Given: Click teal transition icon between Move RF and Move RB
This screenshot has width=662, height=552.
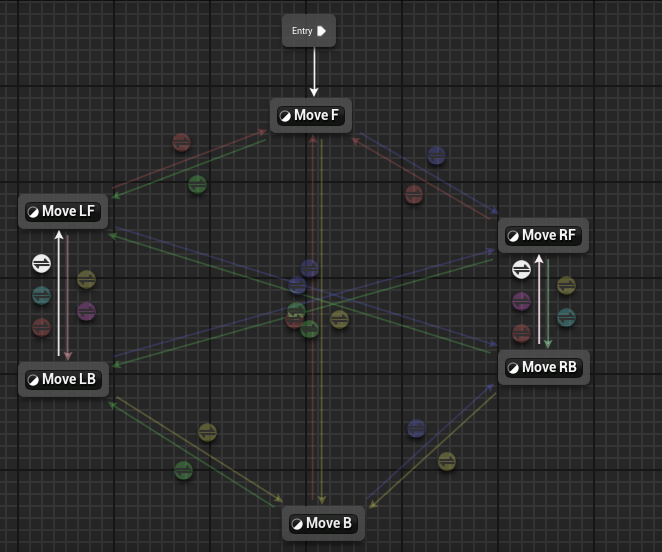Looking at the screenshot, I should [566, 318].
